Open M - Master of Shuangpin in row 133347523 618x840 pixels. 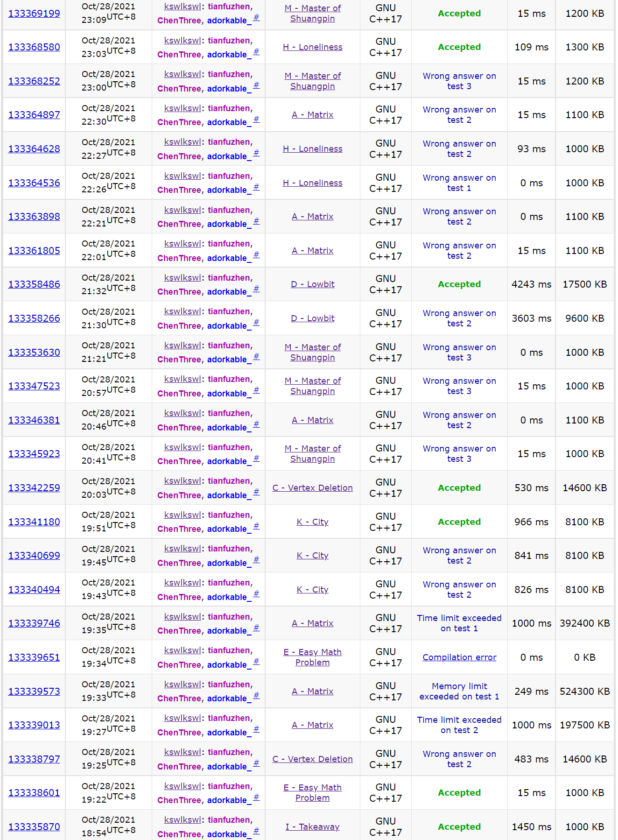(x=312, y=386)
